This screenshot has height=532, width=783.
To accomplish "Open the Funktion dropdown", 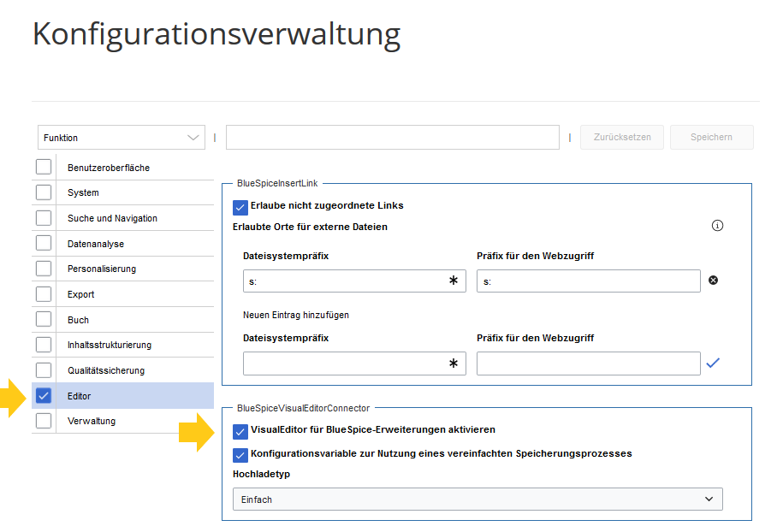I will pos(122,137).
